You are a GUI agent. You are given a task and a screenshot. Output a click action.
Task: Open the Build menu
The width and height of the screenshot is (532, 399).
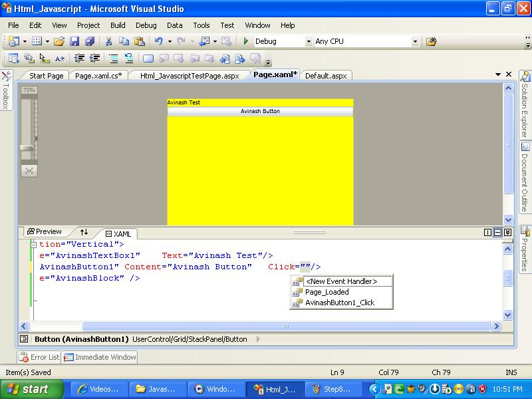coord(118,25)
